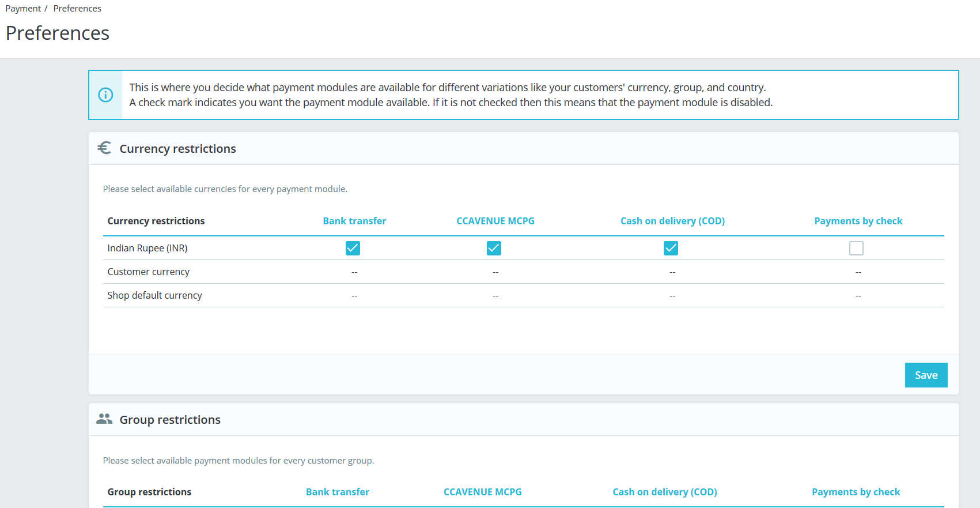980x508 pixels.
Task: Click Cash on delivery (COD) currency column header
Action: (x=672, y=221)
